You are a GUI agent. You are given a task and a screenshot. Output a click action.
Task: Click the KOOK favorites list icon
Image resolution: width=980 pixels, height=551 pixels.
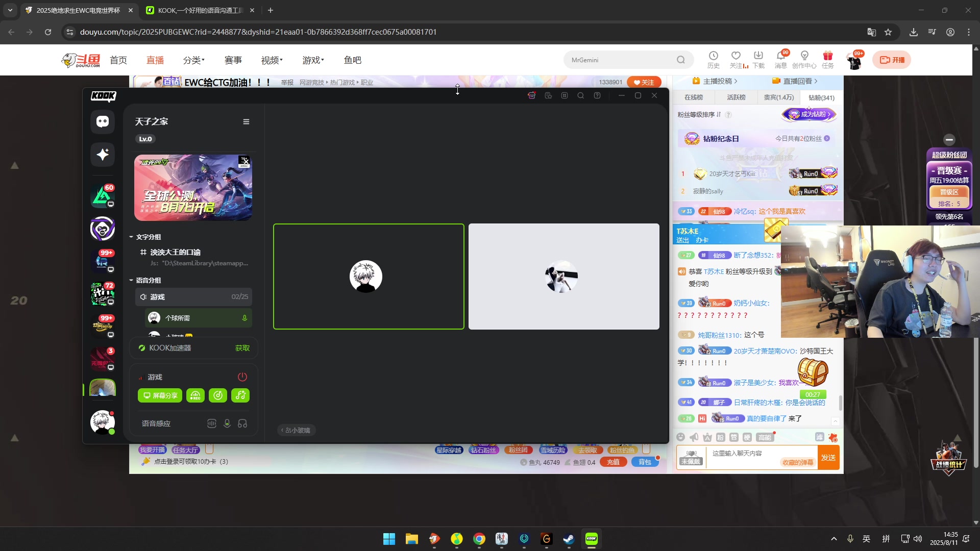pos(548,95)
